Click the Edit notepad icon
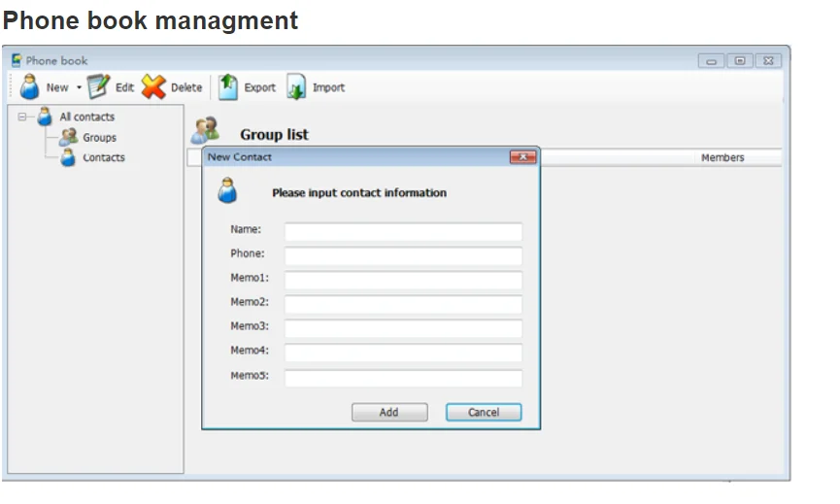The image size is (840, 504). click(98, 86)
